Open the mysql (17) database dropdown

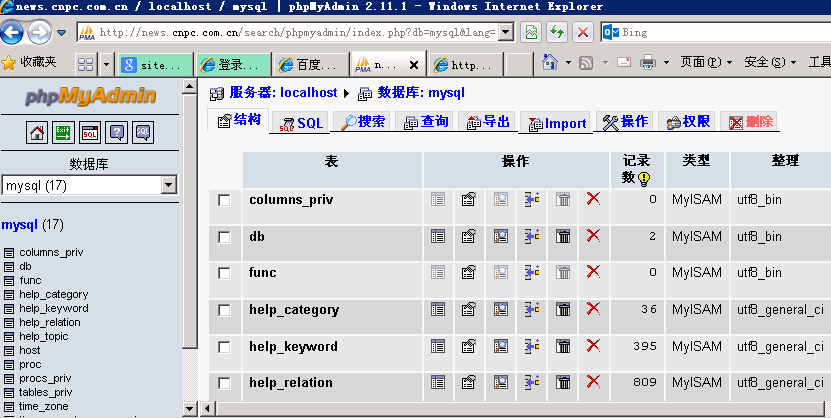click(x=169, y=185)
